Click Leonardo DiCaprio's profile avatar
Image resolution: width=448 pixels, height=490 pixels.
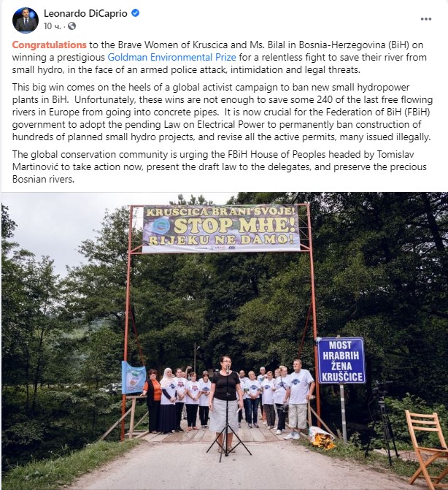pos(26,20)
